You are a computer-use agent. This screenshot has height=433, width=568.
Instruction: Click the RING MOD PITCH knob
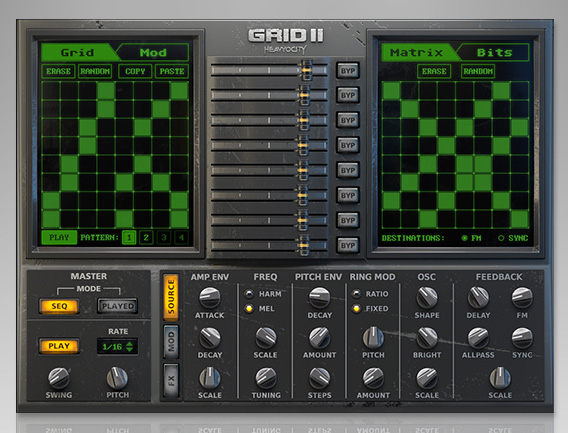point(373,338)
